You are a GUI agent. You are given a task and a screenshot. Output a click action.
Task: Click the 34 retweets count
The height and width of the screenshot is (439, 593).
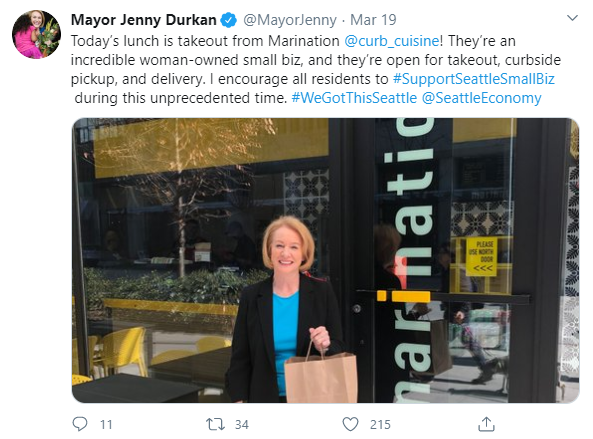point(242,425)
